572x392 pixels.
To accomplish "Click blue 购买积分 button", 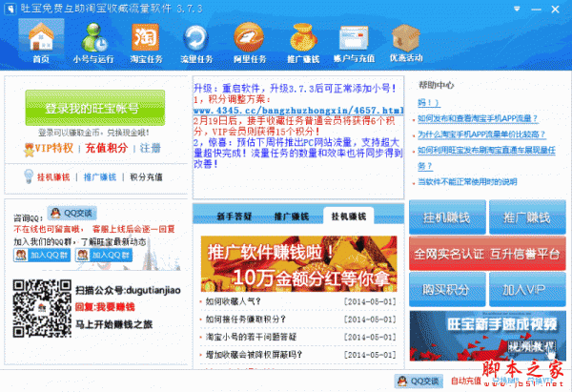I will coord(447,289).
